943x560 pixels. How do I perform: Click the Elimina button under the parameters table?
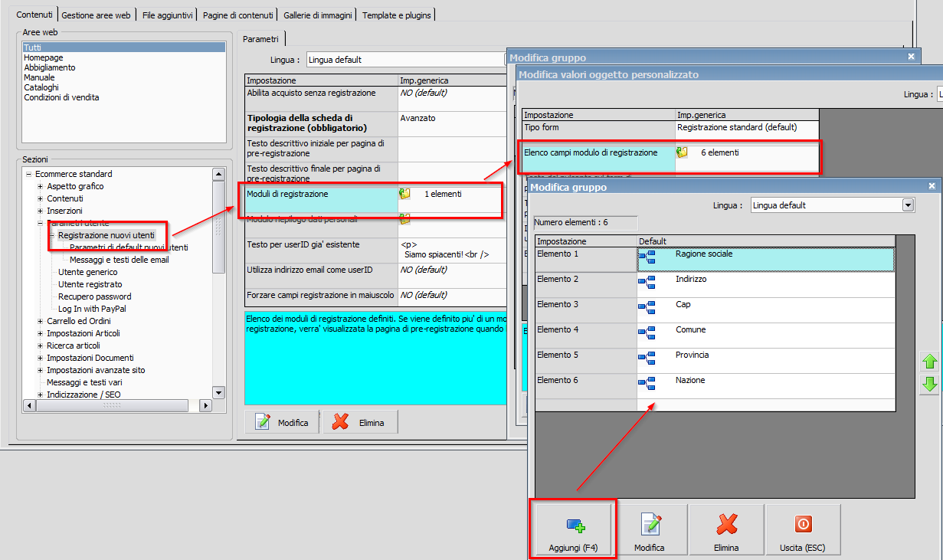coord(362,422)
